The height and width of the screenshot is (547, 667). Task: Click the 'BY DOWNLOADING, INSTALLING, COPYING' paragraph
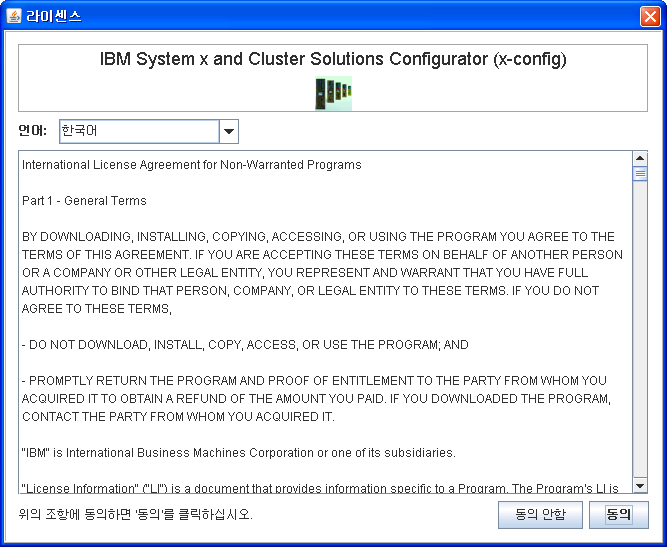point(322,273)
